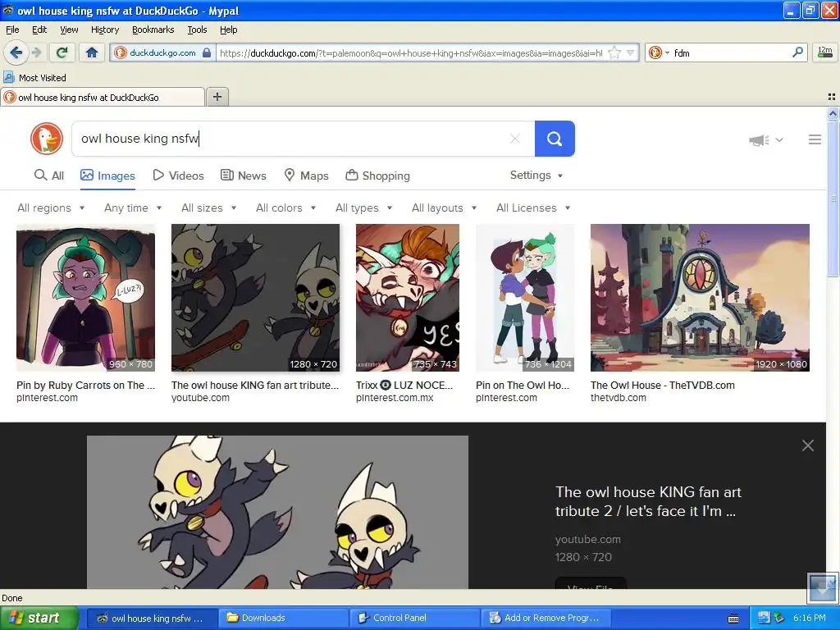The height and width of the screenshot is (630, 840).
Task: Click the tray network computers icon
Action: pyautogui.click(x=764, y=618)
